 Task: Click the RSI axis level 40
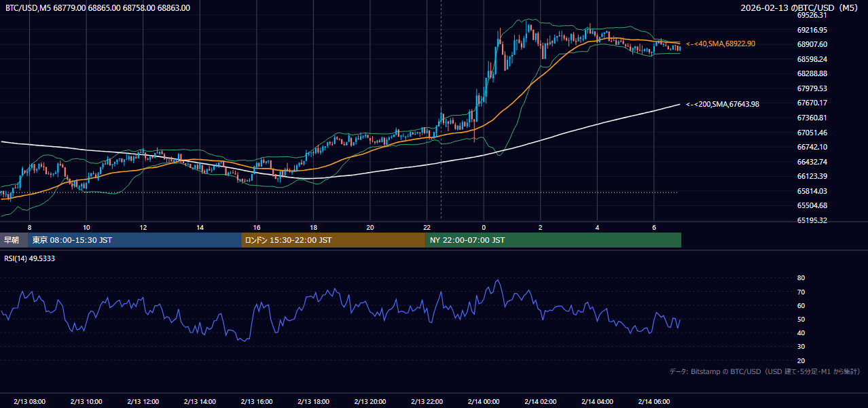click(801, 333)
